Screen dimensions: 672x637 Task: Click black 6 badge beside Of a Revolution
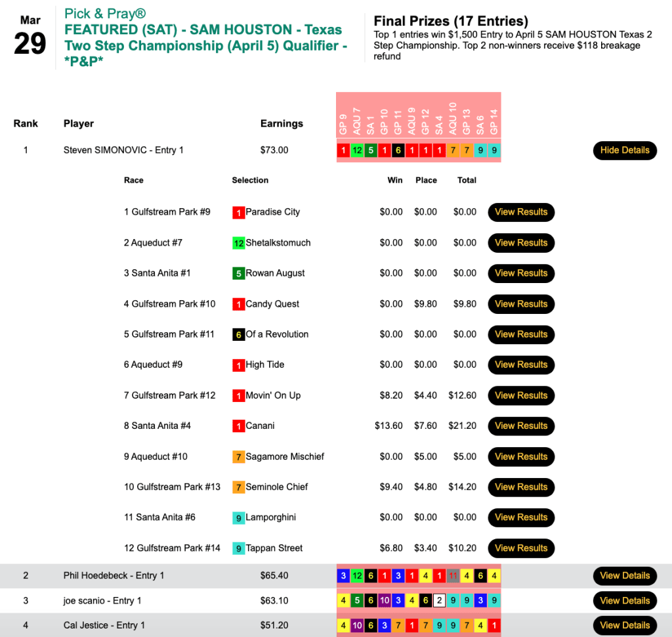coord(238,334)
